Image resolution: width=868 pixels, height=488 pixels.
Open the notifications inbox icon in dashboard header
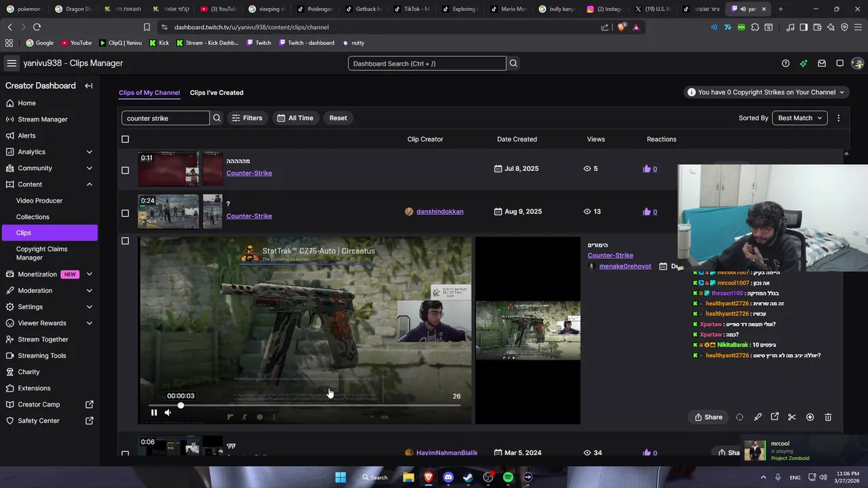[822, 63]
